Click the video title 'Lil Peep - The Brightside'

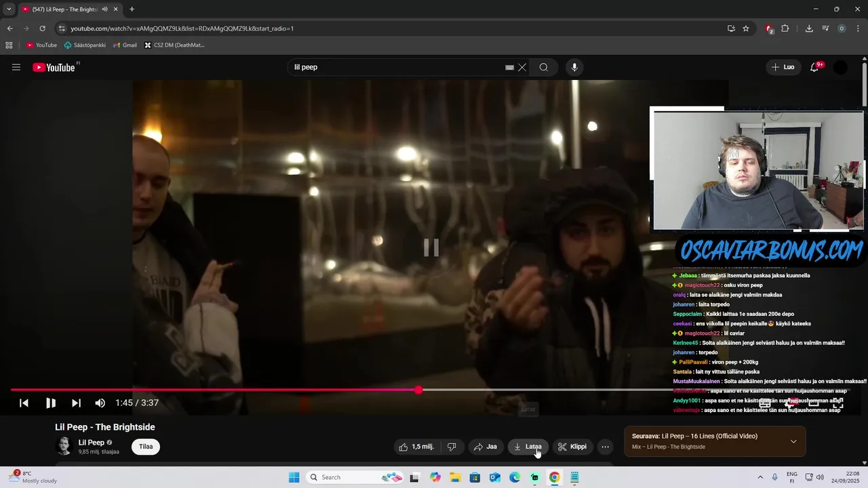pos(105,427)
